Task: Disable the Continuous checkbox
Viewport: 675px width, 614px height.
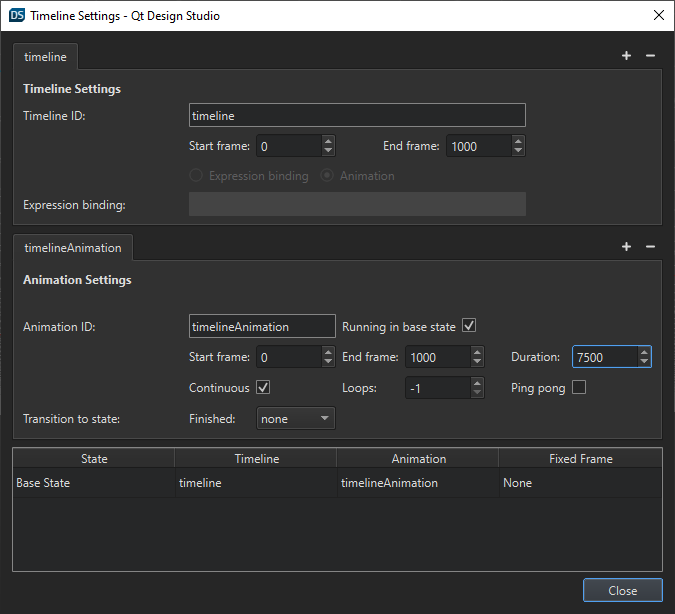Action: pyautogui.click(x=264, y=387)
